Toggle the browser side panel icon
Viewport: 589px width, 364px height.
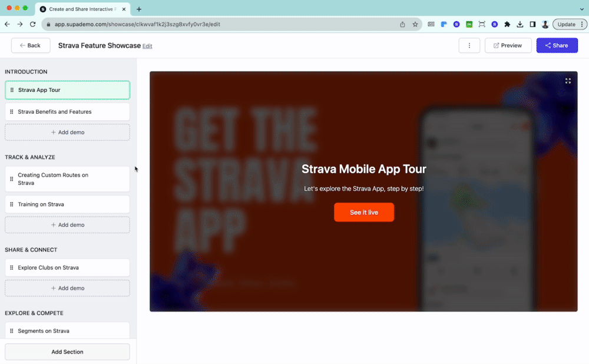click(x=532, y=24)
